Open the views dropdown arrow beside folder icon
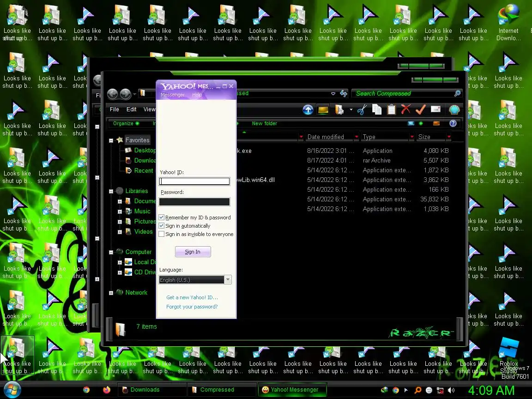The image size is (532, 399). point(351,109)
